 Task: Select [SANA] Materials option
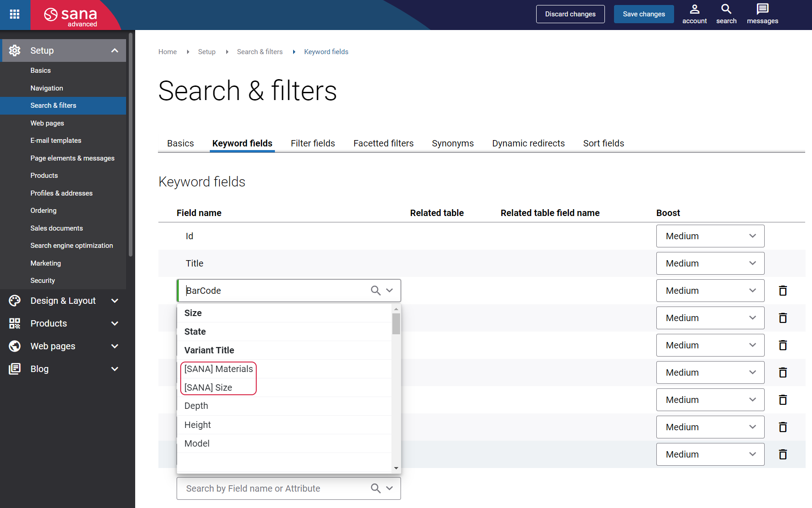pyautogui.click(x=284, y=369)
